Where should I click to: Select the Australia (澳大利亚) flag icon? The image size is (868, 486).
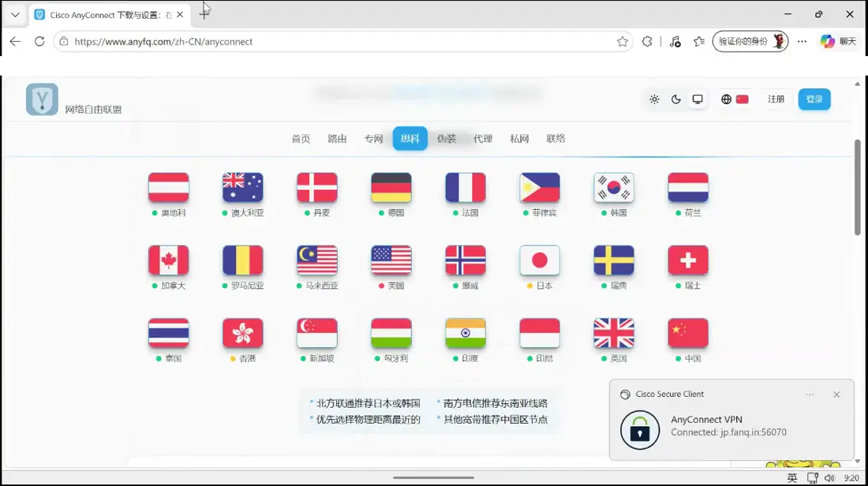click(x=243, y=187)
